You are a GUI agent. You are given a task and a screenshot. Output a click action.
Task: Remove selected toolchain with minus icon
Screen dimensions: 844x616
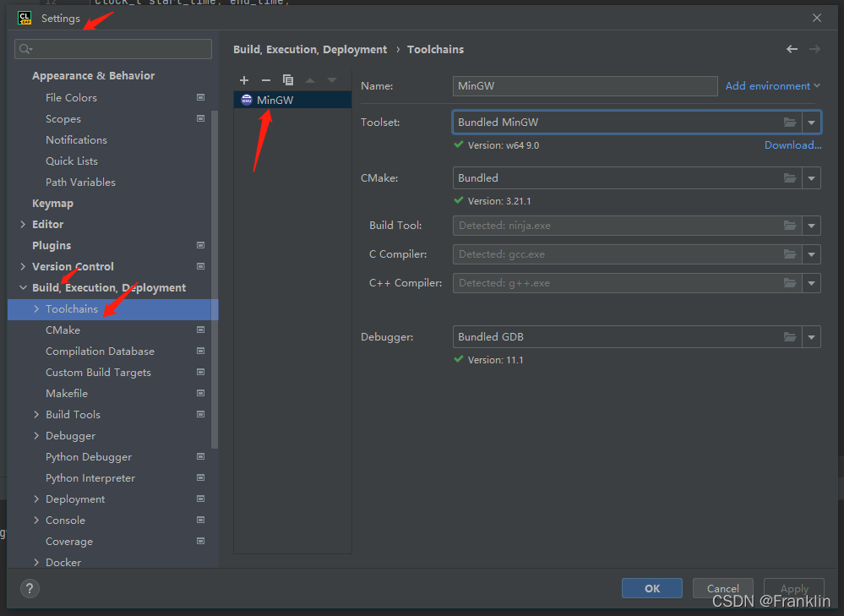tap(266, 80)
